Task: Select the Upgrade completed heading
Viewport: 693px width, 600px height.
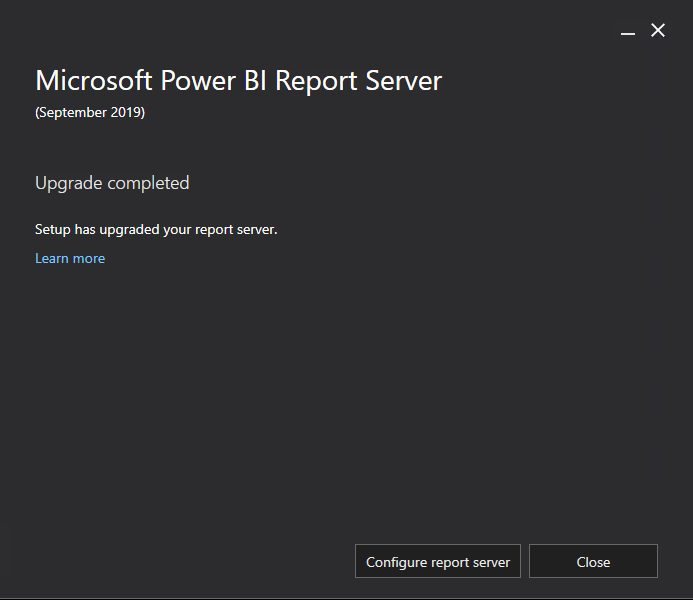Action: 112,183
